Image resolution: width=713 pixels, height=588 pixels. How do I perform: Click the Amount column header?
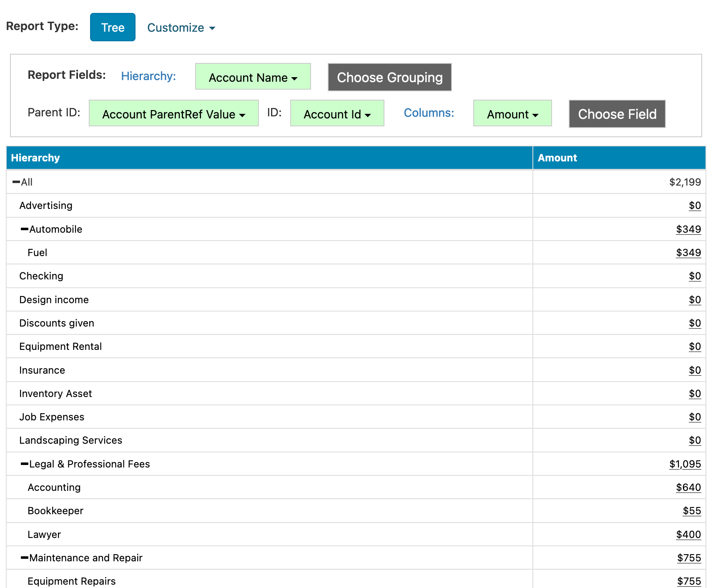click(x=557, y=158)
